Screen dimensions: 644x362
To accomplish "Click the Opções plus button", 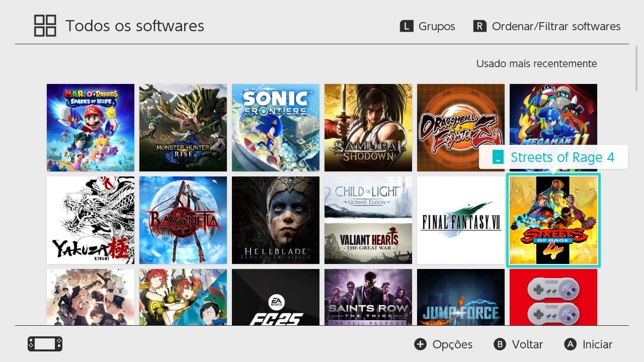I will pos(443,344).
